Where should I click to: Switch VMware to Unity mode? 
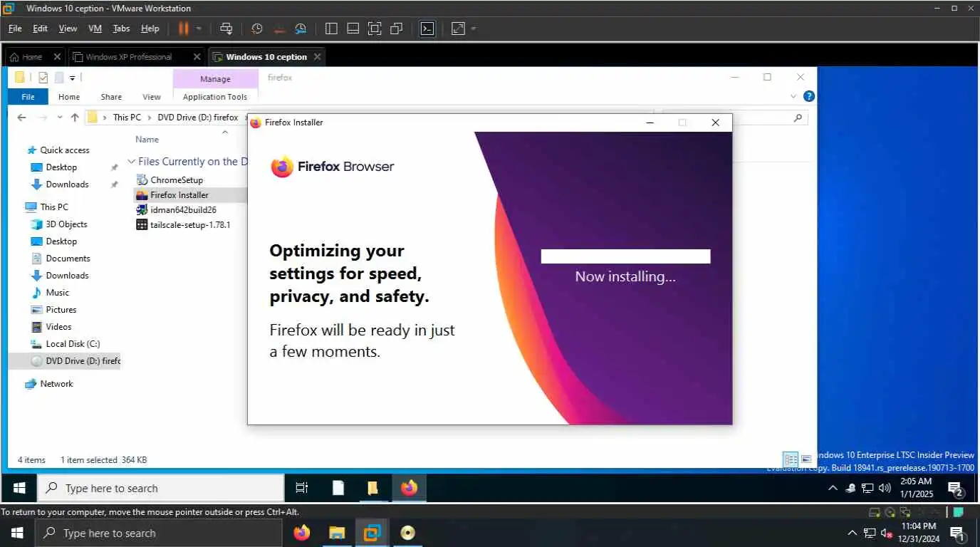(397, 28)
